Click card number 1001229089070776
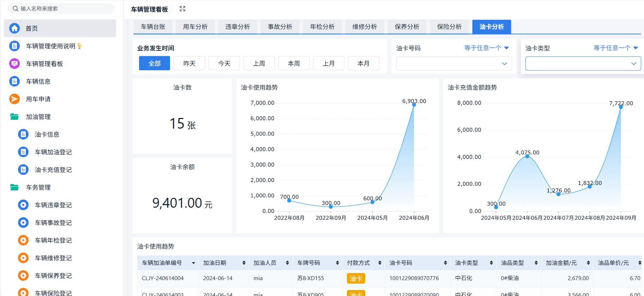 tap(414, 278)
